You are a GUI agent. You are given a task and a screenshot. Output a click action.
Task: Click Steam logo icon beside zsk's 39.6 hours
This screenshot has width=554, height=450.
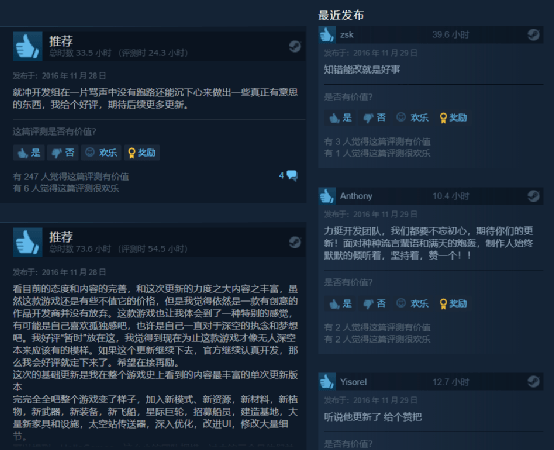click(534, 35)
